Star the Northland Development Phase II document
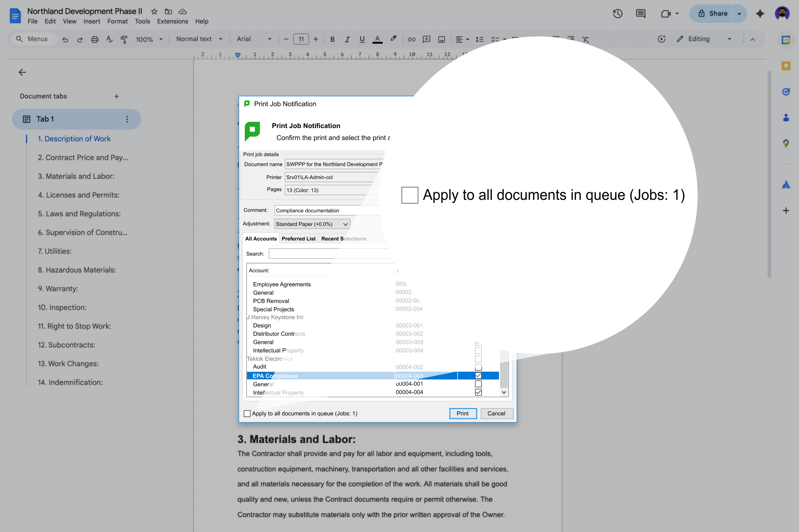The height and width of the screenshot is (532, 799). [154, 11]
